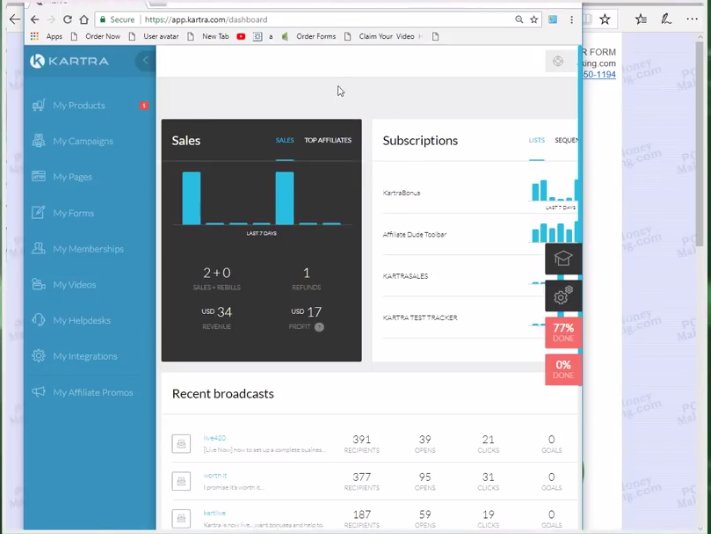
Task: Open My Affiliate Promos megaphone icon
Action: [x=39, y=392]
